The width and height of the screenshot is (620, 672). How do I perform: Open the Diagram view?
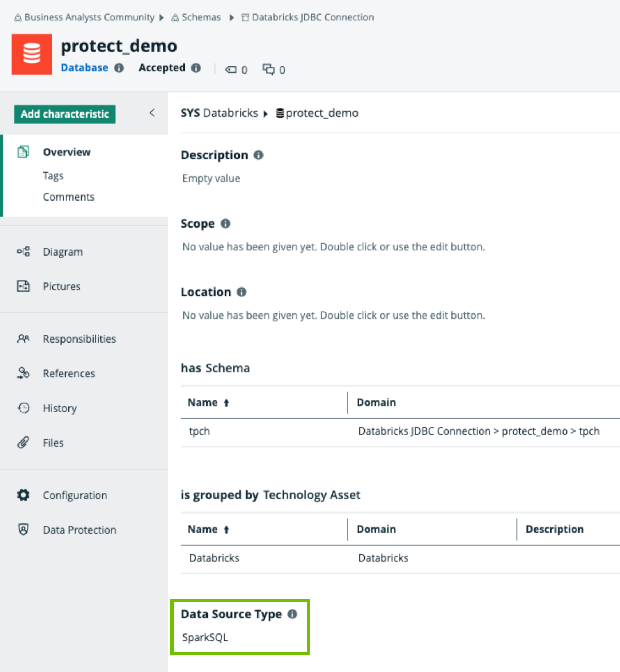63,252
